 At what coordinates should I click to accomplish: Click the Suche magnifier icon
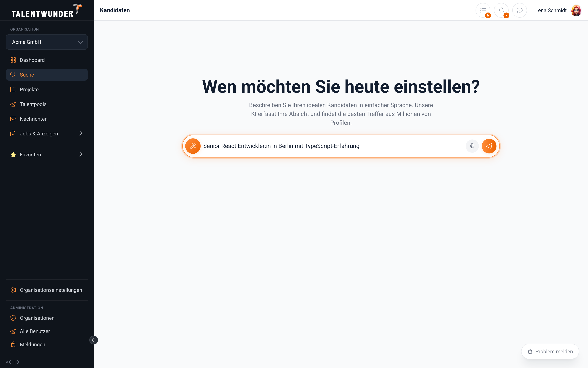coord(13,75)
